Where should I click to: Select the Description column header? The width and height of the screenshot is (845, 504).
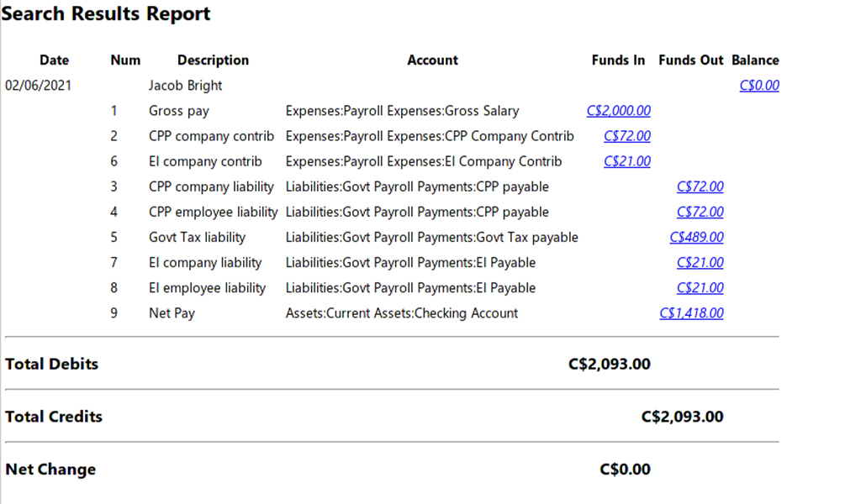213,60
